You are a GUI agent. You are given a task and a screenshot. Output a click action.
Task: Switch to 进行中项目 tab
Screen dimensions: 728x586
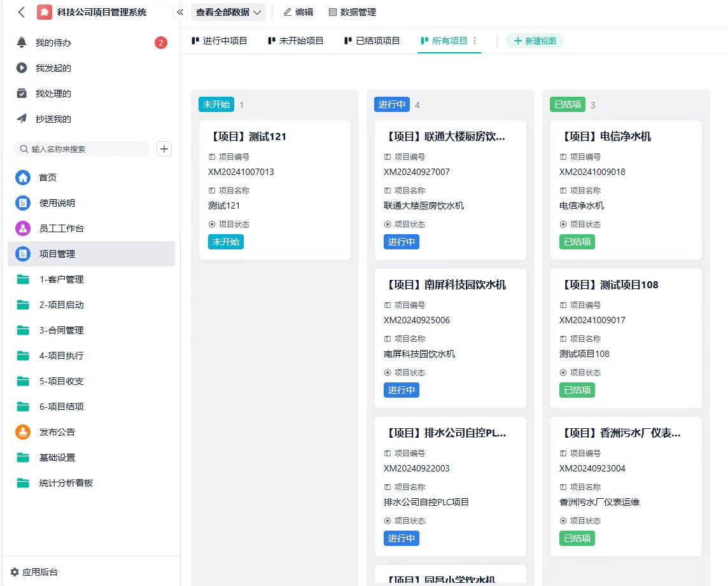point(219,41)
